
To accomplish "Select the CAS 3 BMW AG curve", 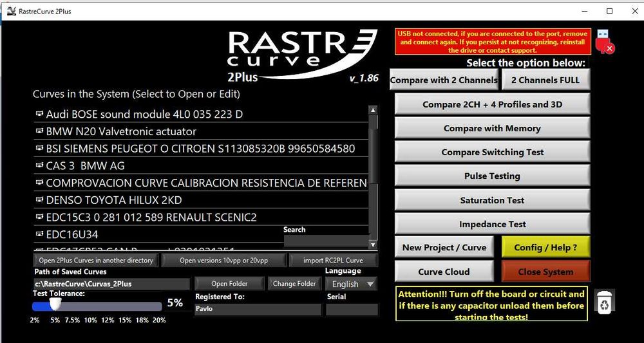I will point(201,165).
